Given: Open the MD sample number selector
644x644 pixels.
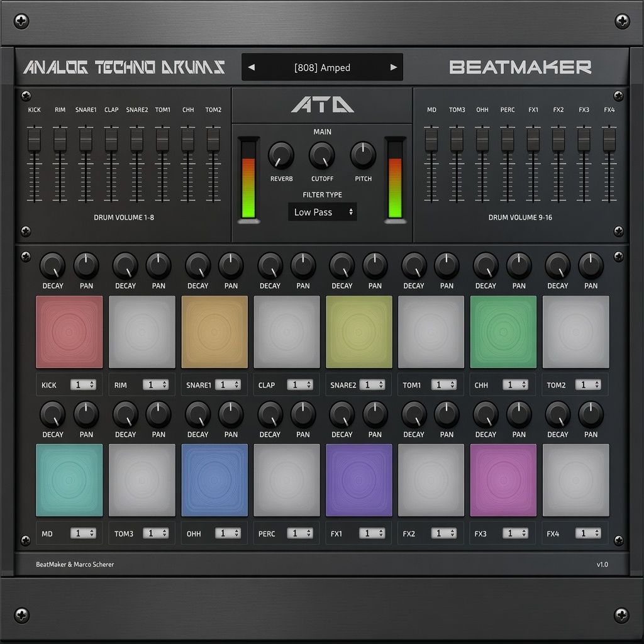Looking at the screenshot, I should click(x=84, y=533).
